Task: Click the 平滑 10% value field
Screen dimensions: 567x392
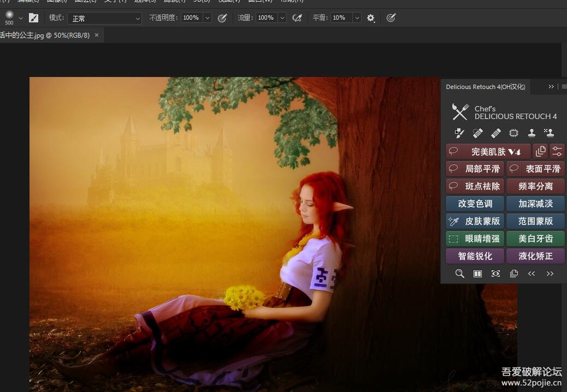Action: pos(341,17)
